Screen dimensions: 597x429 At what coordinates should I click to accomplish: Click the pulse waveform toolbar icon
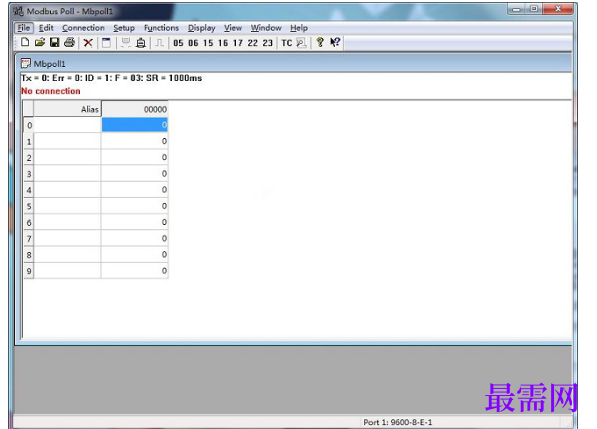pyautogui.click(x=160, y=43)
